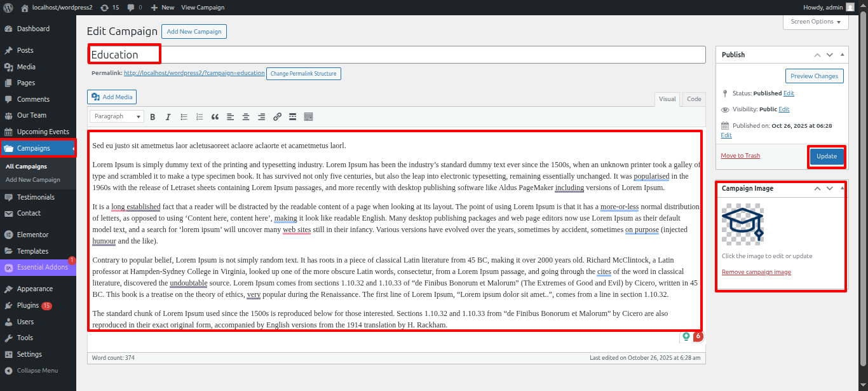Click the insert link icon

[x=277, y=117]
